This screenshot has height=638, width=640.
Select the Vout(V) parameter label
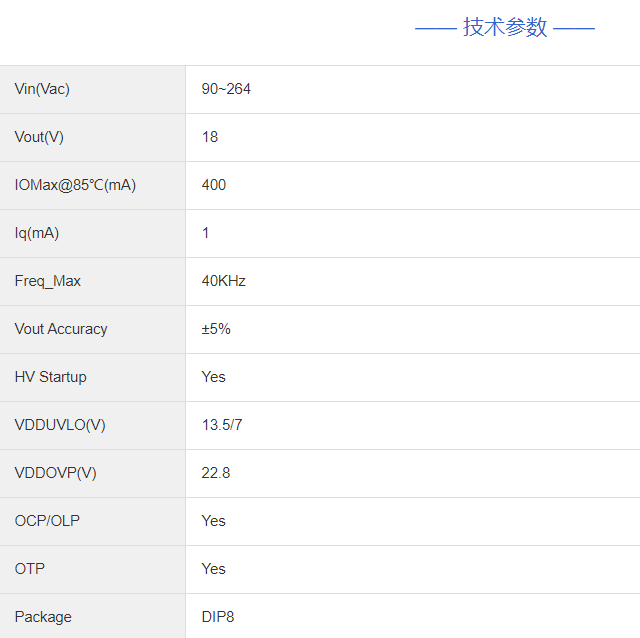[39, 137]
